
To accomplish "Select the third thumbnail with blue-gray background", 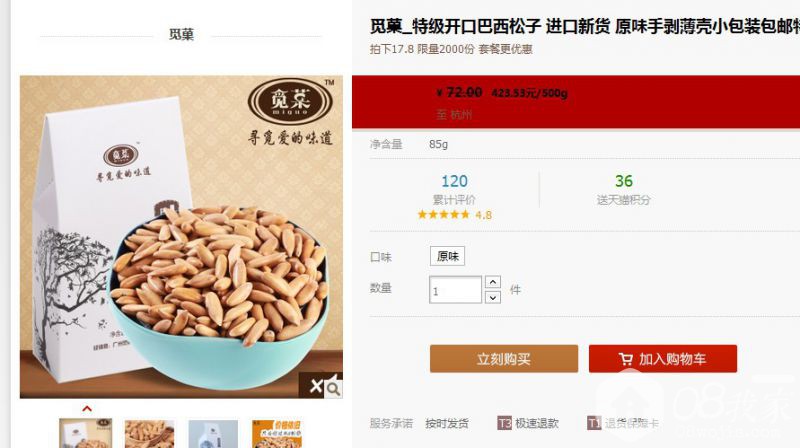I will click(213, 434).
